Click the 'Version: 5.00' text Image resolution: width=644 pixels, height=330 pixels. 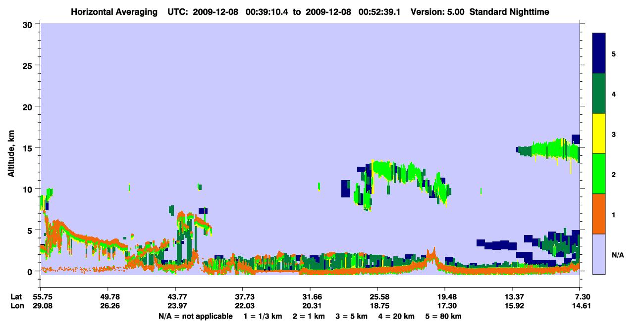pos(437,11)
